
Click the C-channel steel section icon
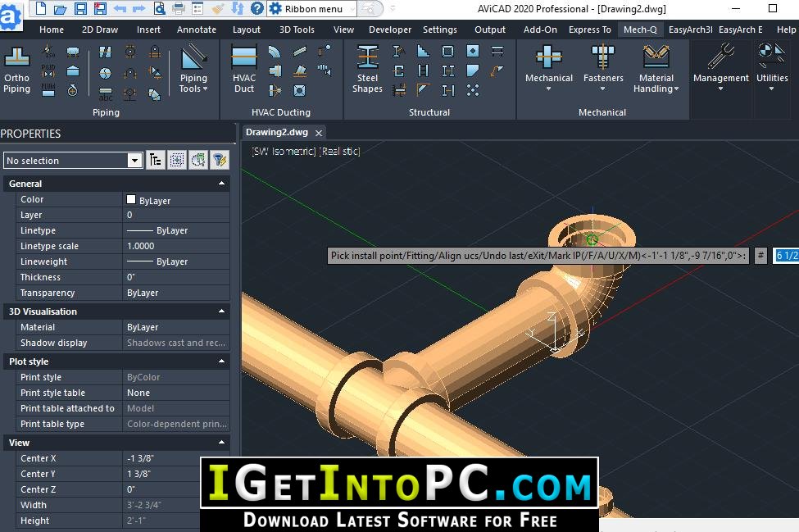coord(399,70)
